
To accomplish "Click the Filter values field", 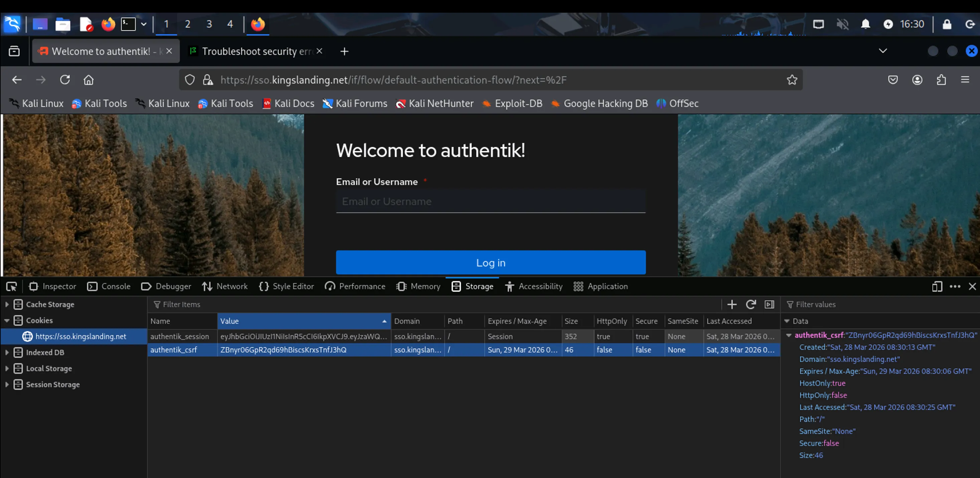I will (881, 304).
